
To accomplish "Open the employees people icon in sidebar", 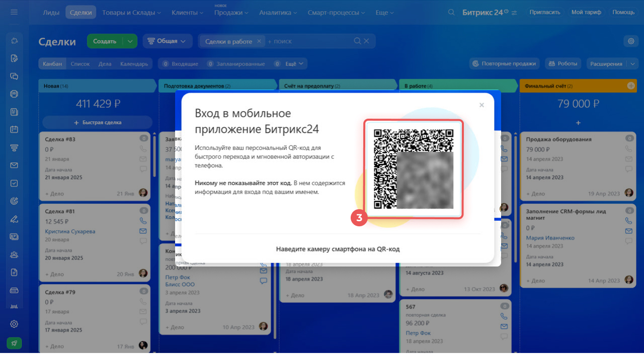I will click(x=14, y=254).
